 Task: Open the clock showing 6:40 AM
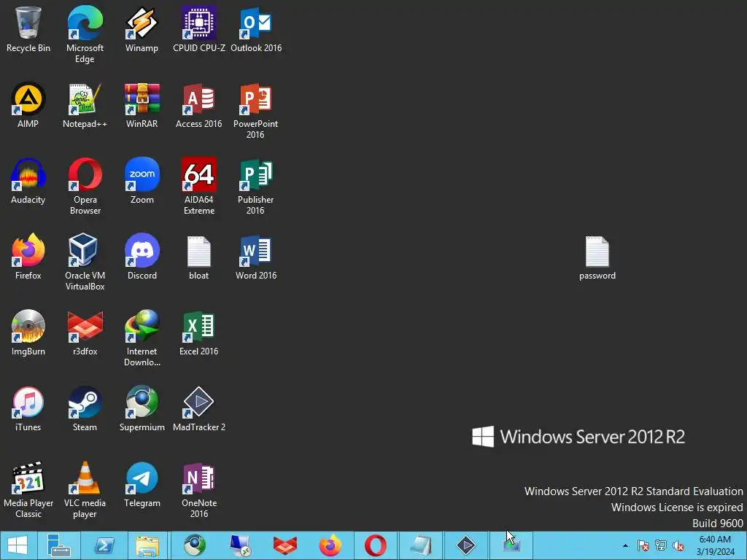tap(715, 545)
